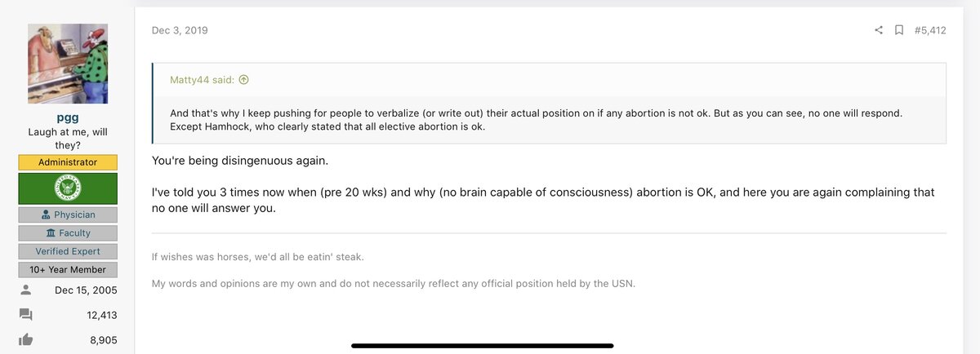Open the pgg username profile link
Screen dimensions: 980x354
coord(68,117)
